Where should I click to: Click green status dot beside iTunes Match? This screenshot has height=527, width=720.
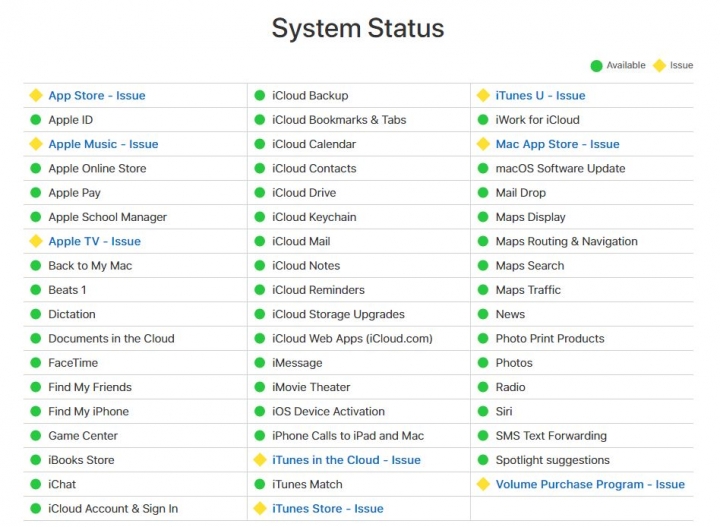[260, 484]
